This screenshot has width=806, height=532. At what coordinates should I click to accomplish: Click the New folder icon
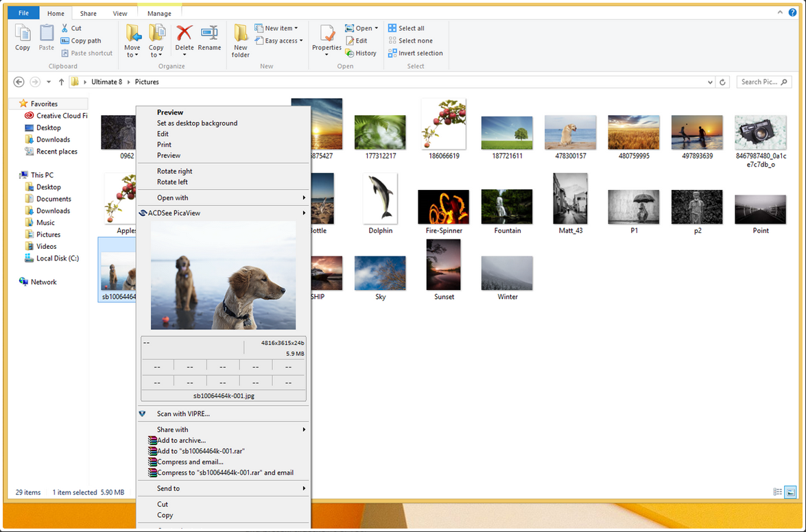tap(240, 34)
